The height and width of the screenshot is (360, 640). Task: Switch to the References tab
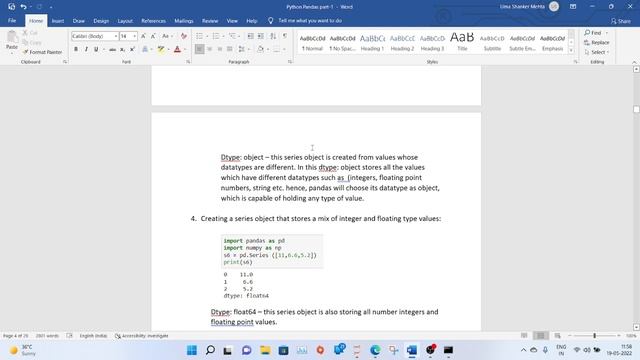153,21
